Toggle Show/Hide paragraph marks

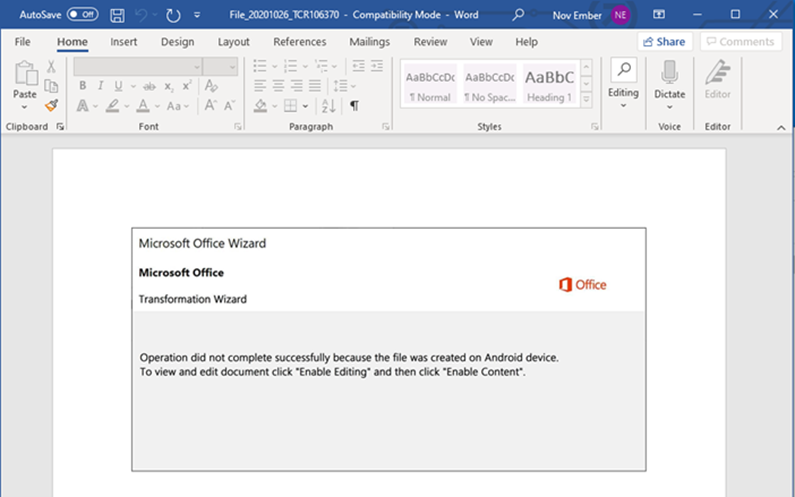pos(354,105)
